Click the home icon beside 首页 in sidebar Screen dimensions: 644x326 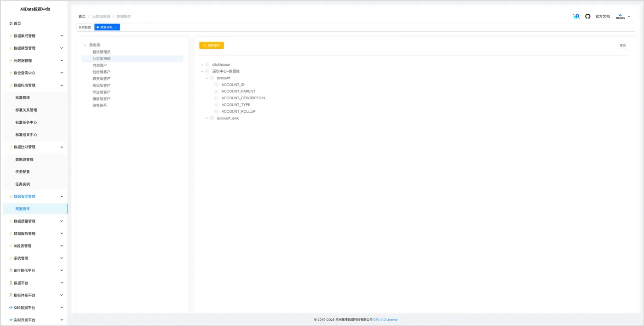11,23
